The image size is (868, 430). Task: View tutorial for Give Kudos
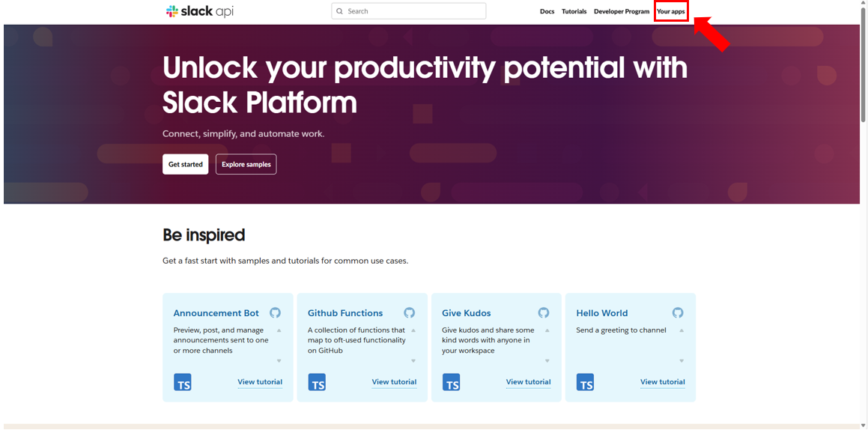click(x=529, y=382)
